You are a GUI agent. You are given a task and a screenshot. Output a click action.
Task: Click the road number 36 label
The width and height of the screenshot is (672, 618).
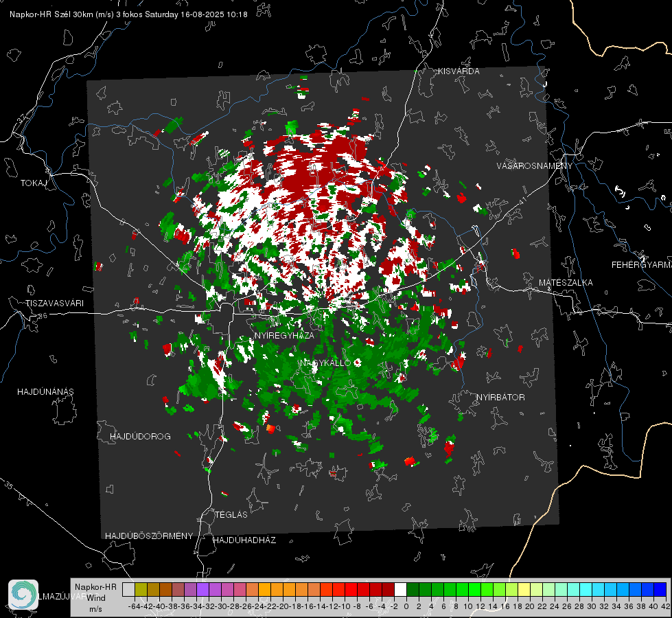pos(43,316)
